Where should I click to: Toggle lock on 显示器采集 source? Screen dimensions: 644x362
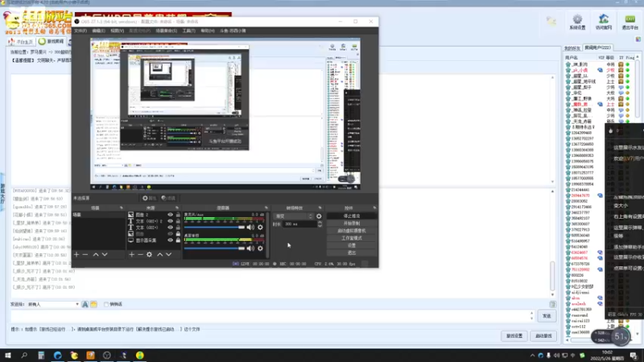tap(178, 240)
